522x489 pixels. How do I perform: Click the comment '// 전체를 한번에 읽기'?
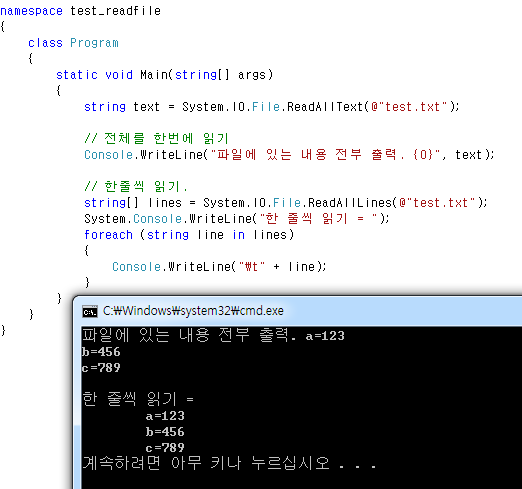[x=156, y=138]
